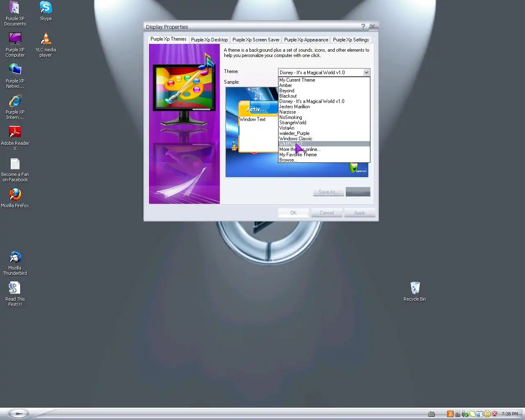Viewport: 525px width, 420px height.
Task: Click the Delete button beside Save As
Action: point(358,192)
